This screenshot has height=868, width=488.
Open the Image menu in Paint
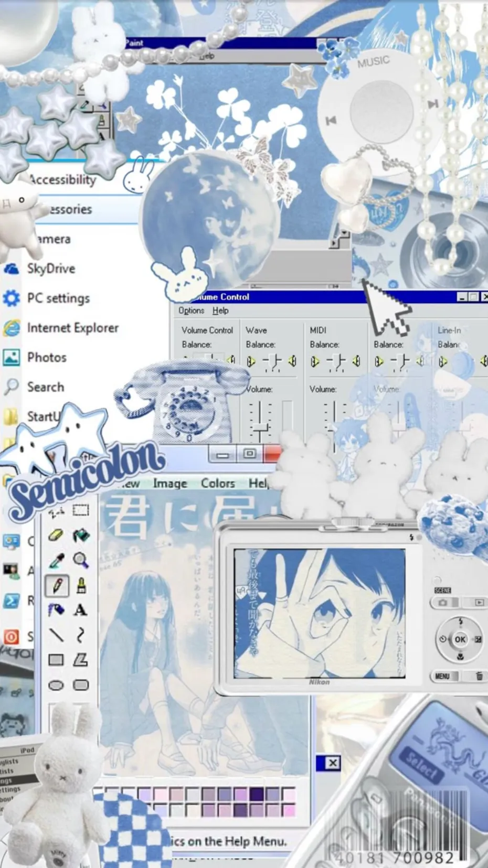pos(170,483)
